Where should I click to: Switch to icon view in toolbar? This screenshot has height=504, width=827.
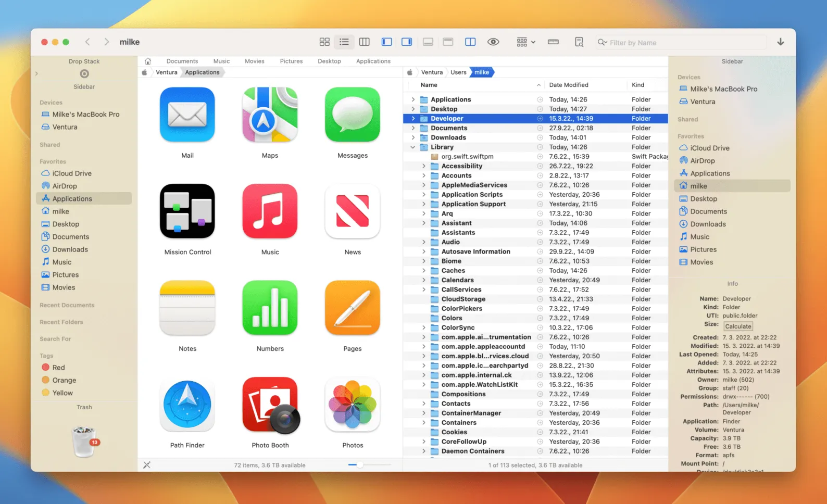tap(324, 42)
